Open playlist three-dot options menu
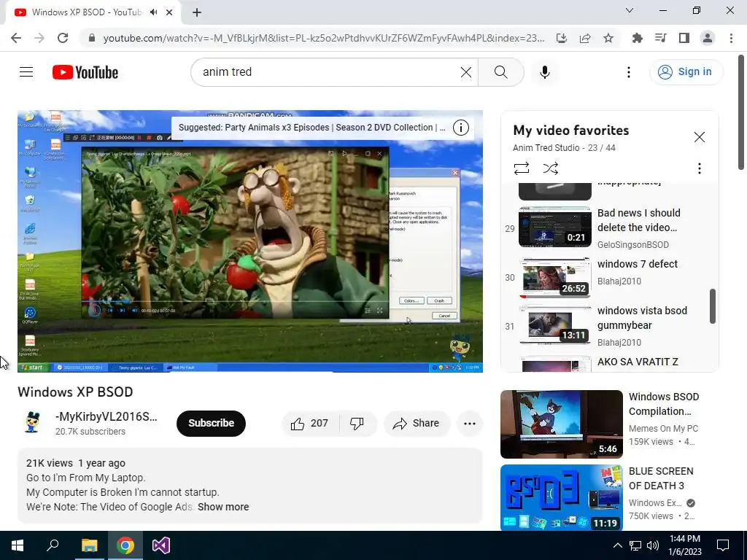The height and width of the screenshot is (560, 747). point(700,168)
